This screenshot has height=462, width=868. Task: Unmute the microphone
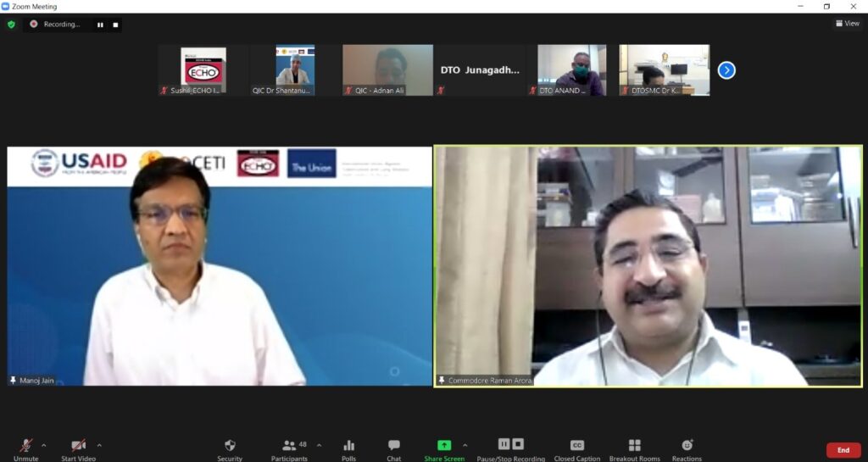click(x=25, y=446)
